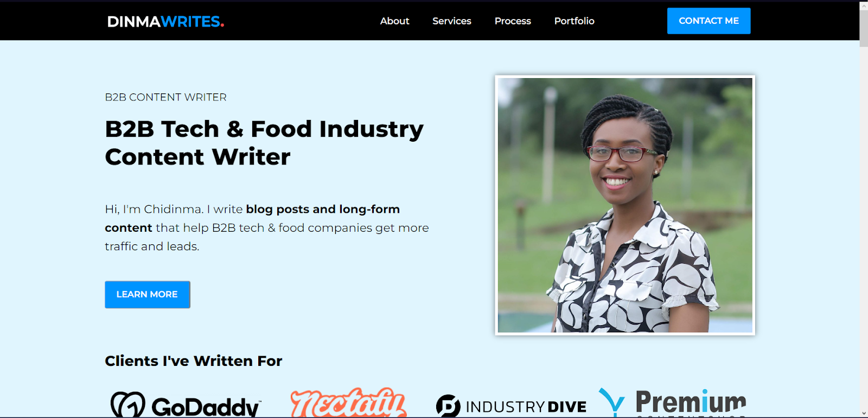Viewport: 868px width, 418px height.
Task: Click the blue Y icon beside Premium
Action: point(612,403)
